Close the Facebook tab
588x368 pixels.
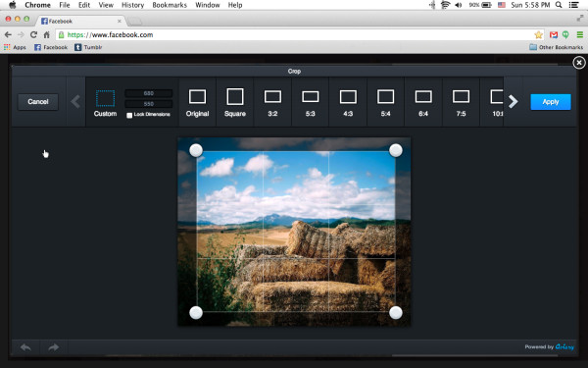[120, 22]
